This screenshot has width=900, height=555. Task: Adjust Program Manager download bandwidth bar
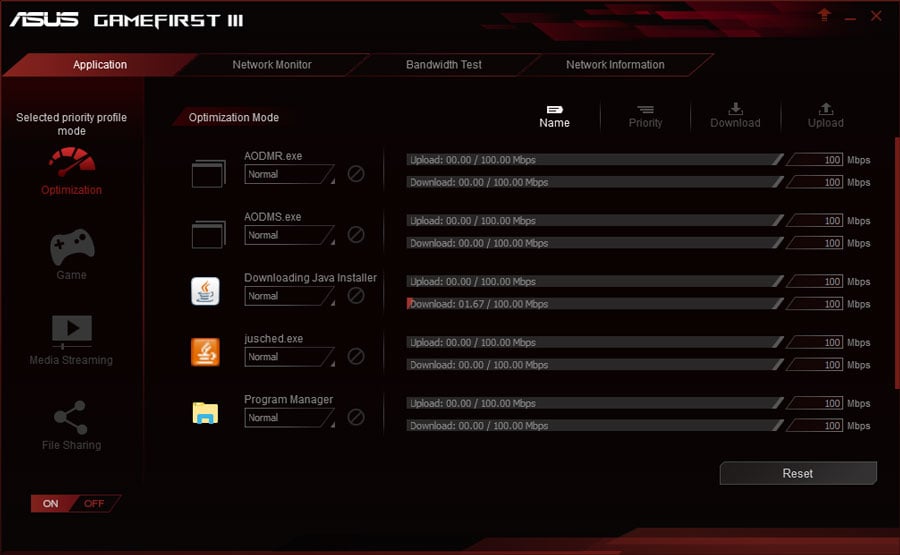coord(595,425)
